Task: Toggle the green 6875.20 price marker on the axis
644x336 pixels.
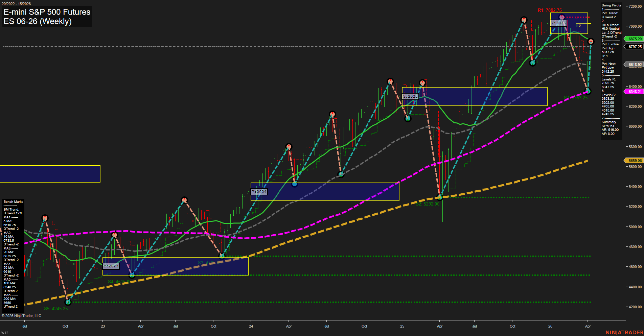Action: 635,39
